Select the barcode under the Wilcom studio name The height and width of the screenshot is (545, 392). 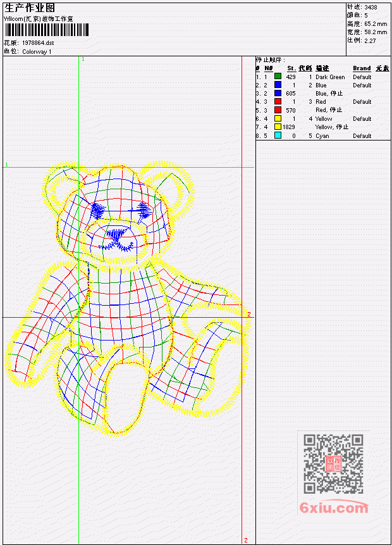click(x=47, y=30)
